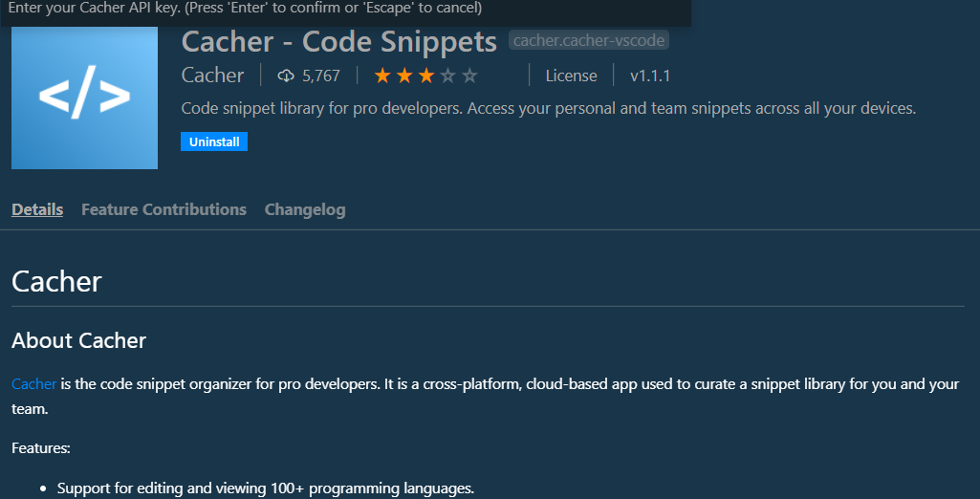Viewport: 980px width, 499px height.
Task: Click the Cacher - Code Snippets title
Action: click(338, 41)
